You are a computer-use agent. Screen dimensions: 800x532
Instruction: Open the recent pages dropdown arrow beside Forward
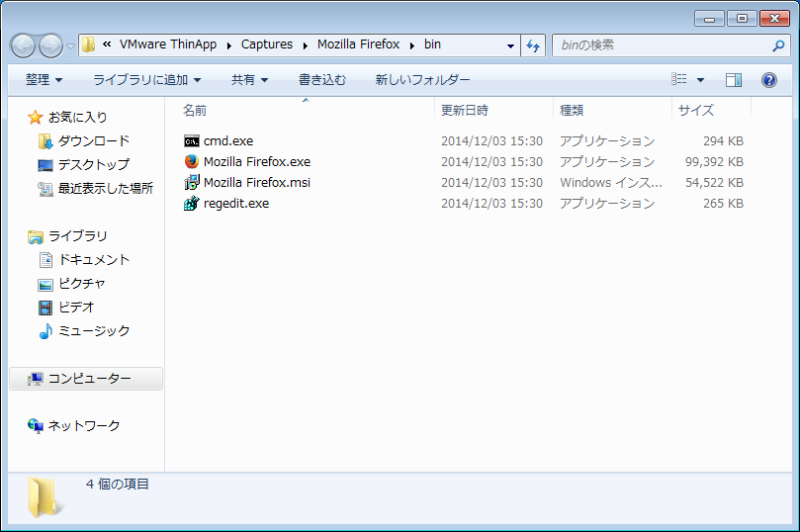tap(71, 46)
